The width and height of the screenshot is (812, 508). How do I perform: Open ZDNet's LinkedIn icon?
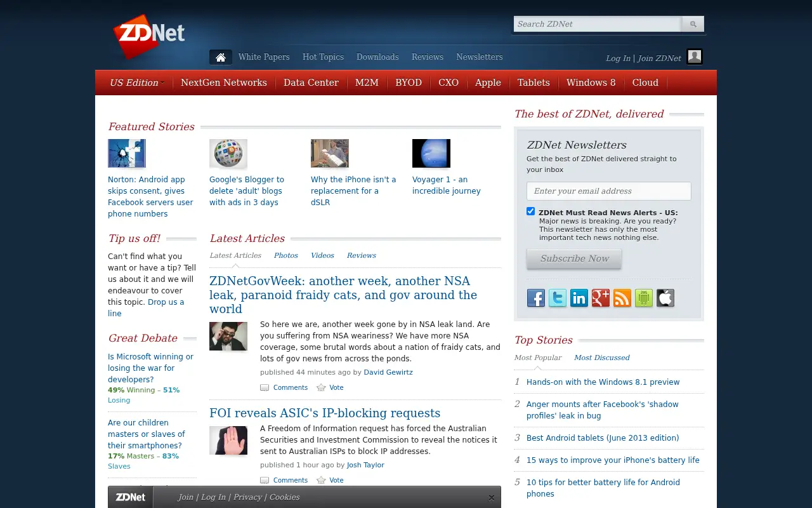[579, 298]
